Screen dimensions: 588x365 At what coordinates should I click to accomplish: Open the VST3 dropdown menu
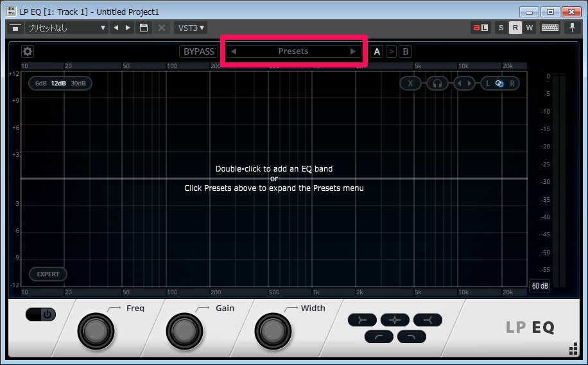[191, 28]
